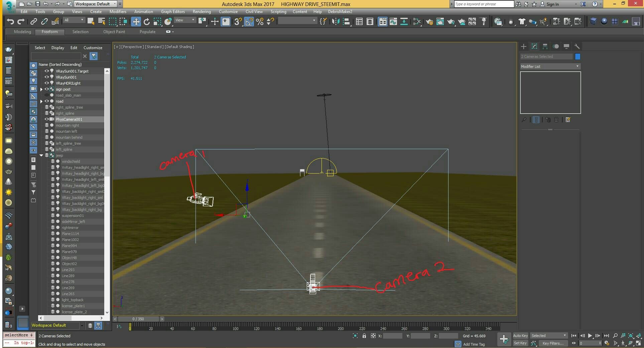
Task: Switch to the Object Paint ribbon tab
Action: [114, 32]
